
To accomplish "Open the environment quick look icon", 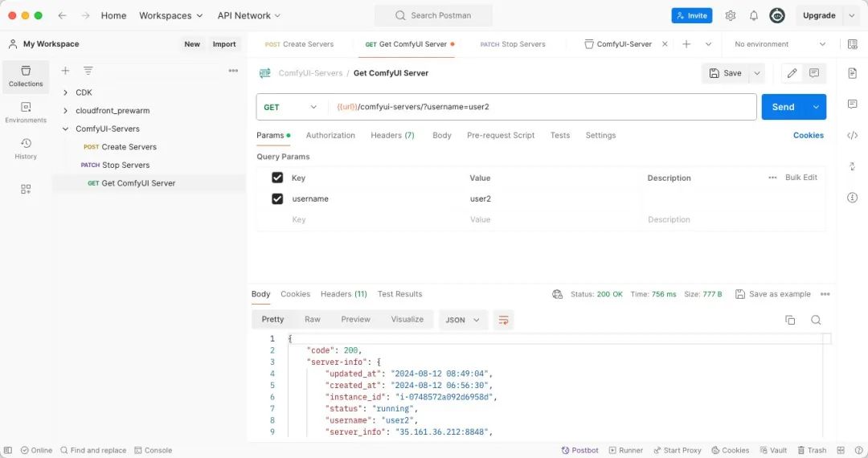I will (852, 44).
